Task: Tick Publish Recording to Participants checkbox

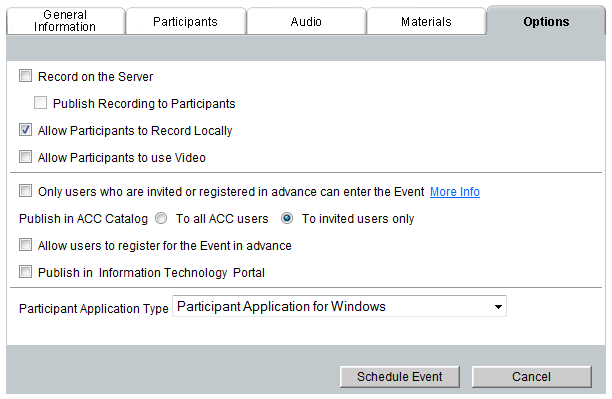Action: tap(40, 103)
